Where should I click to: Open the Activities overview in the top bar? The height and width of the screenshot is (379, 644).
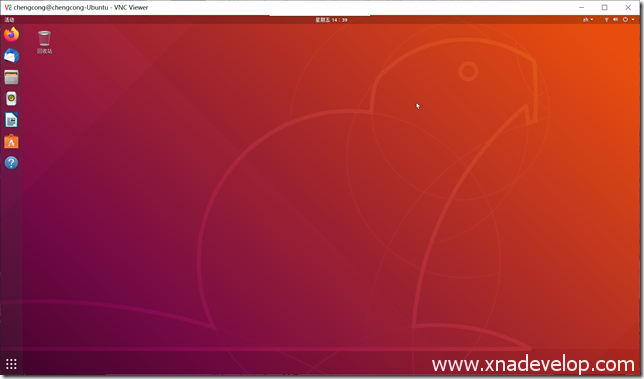[9, 20]
